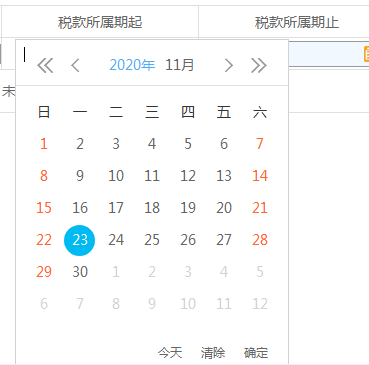Select greyed December 8
Image resolution: width=369 pixels, height=365 pixels.
click(x=116, y=304)
